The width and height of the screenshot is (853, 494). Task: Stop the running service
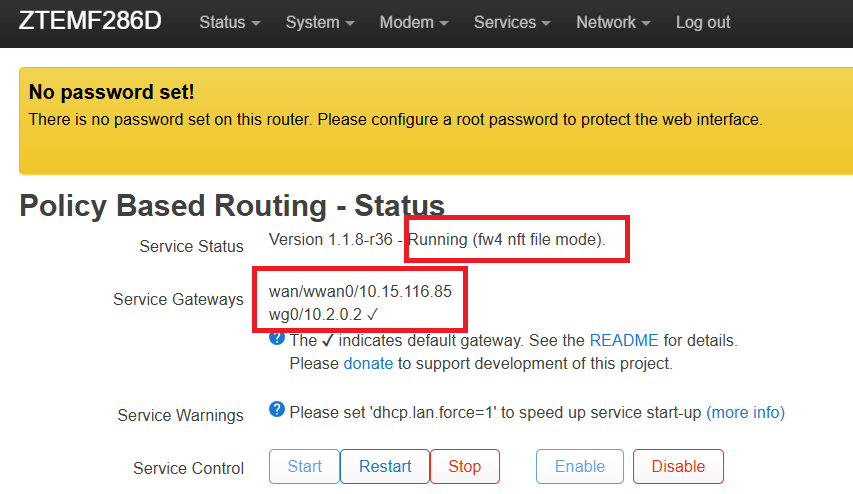pos(464,466)
